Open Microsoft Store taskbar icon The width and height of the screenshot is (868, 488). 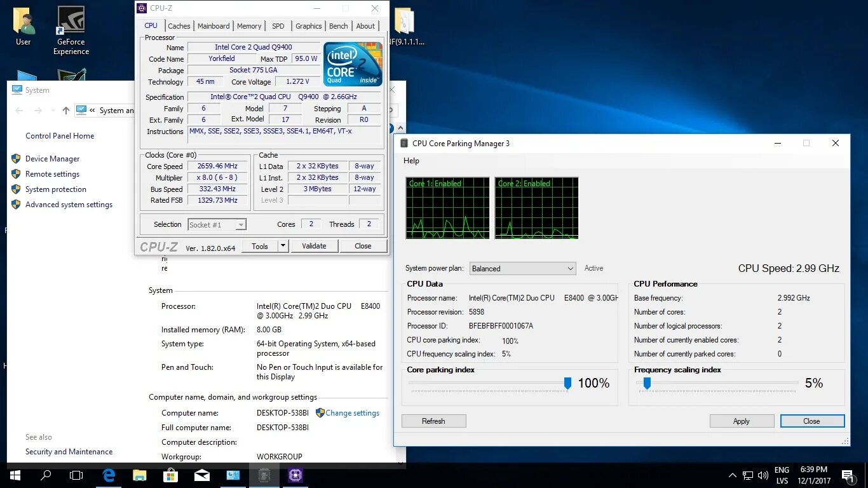point(170,475)
